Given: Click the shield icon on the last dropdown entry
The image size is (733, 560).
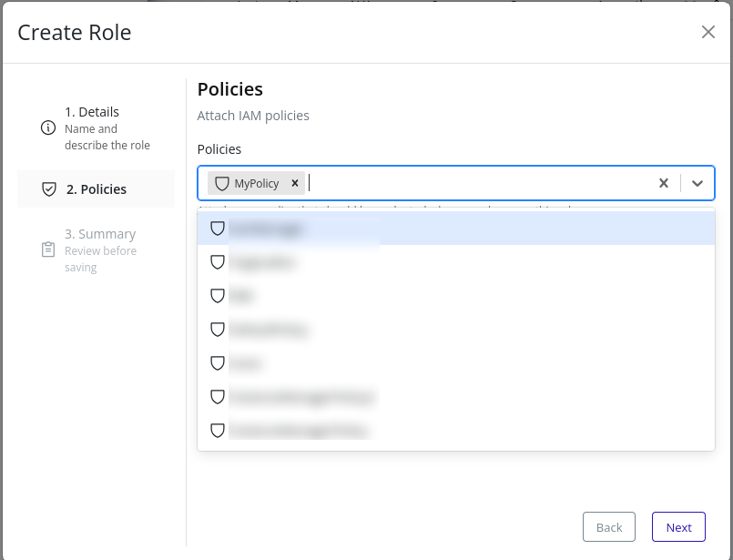Looking at the screenshot, I should [218, 430].
